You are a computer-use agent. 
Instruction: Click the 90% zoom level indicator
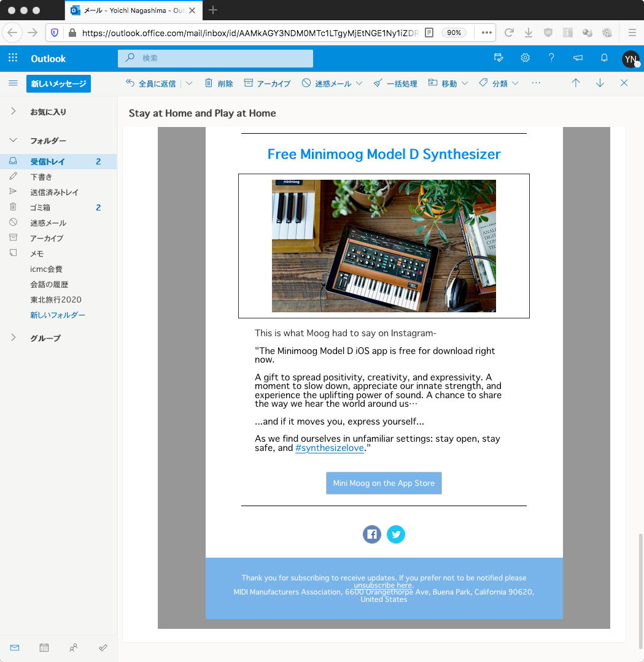point(454,33)
